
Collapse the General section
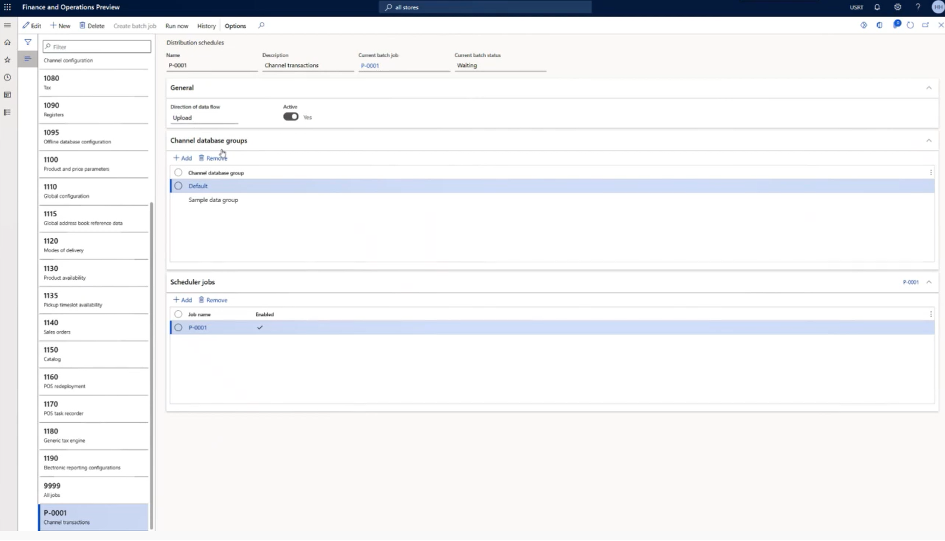[x=928, y=88]
